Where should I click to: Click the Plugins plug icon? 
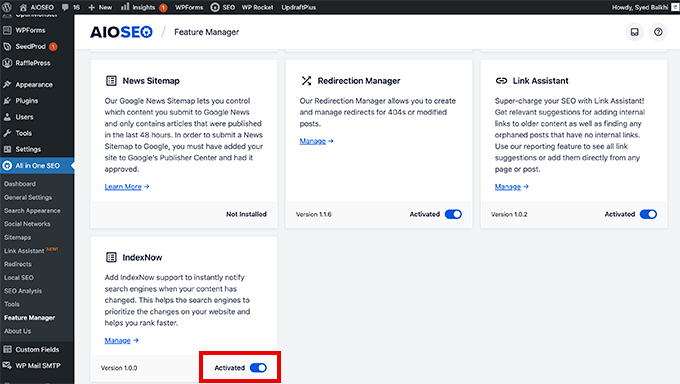pos(7,101)
